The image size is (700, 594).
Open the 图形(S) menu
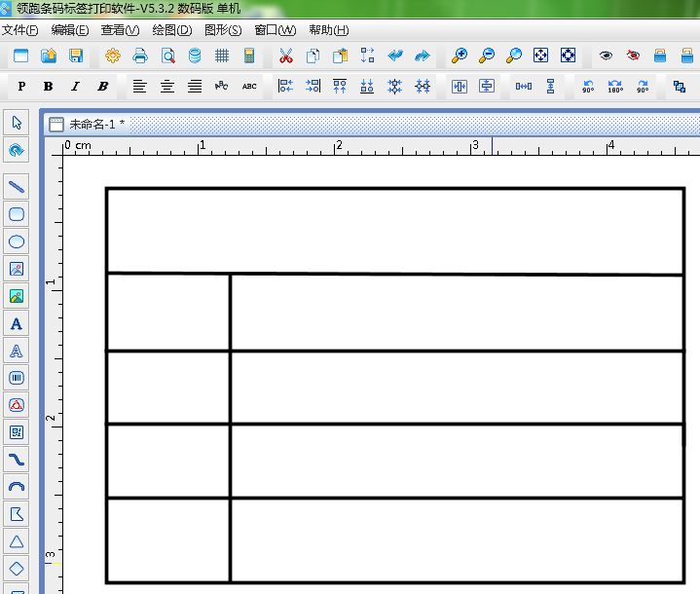(x=222, y=30)
